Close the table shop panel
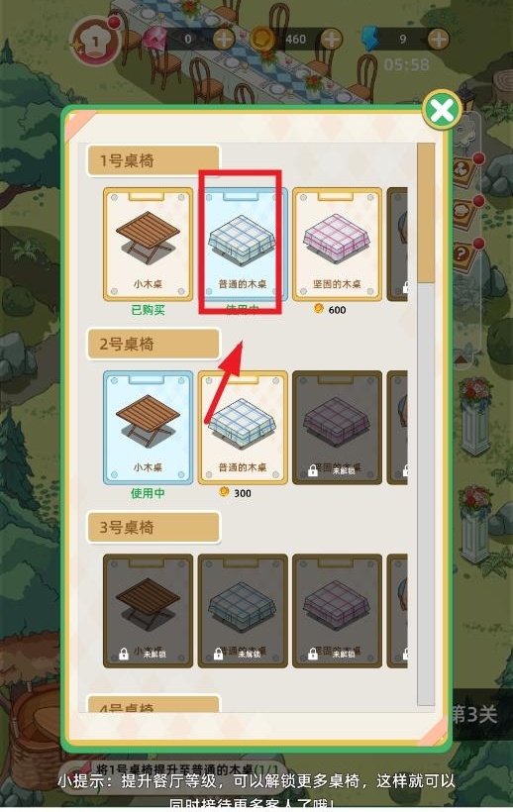The height and width of the screenshot is (812, 513). pos(442,110)
